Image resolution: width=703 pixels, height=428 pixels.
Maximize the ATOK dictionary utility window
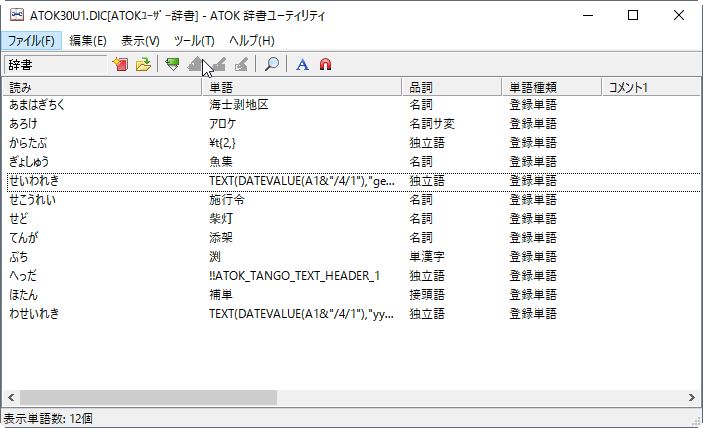pyautogui.click(x=633, y=15)
